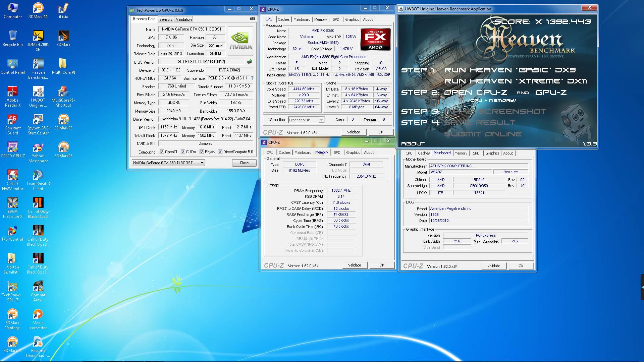
Task: Click Validate in the CPU tab CPU-Z window
Action: click(354, 132)
